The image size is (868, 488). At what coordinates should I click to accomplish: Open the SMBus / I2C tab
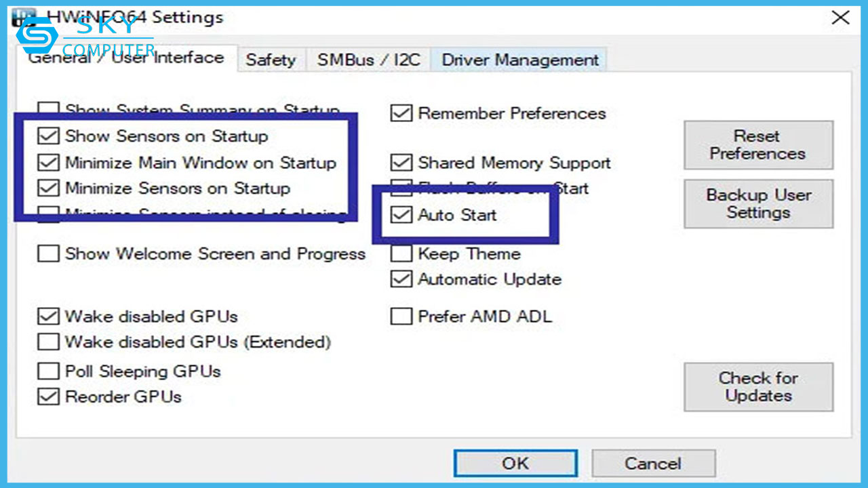coord(368,60)
